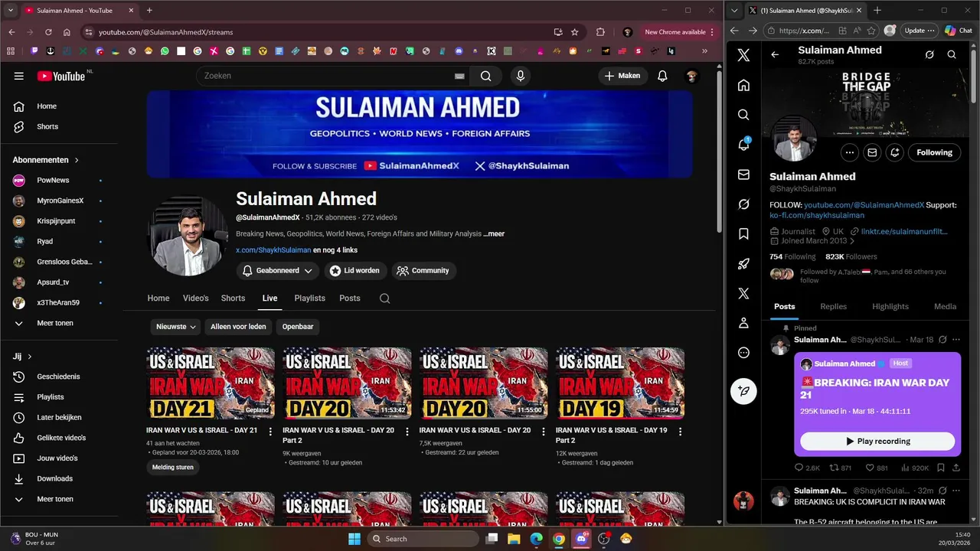Viewport: 980px width, 551px height.
Task: Click YouTube page vertical scrollbar
Action: (719, 153)
